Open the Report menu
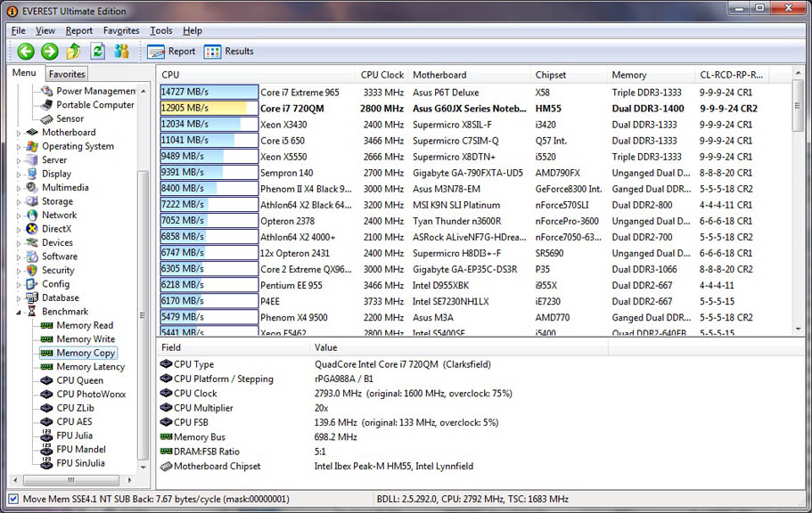Image resolution: width=812 pixels, height=513 pixels. click(x=78, y=30)
